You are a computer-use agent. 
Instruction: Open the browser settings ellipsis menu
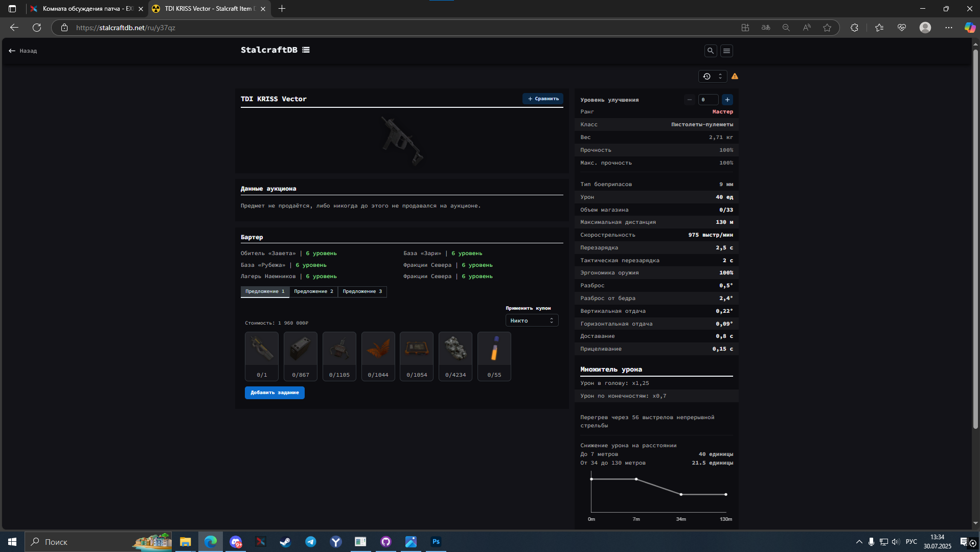(x=949, y=28)
